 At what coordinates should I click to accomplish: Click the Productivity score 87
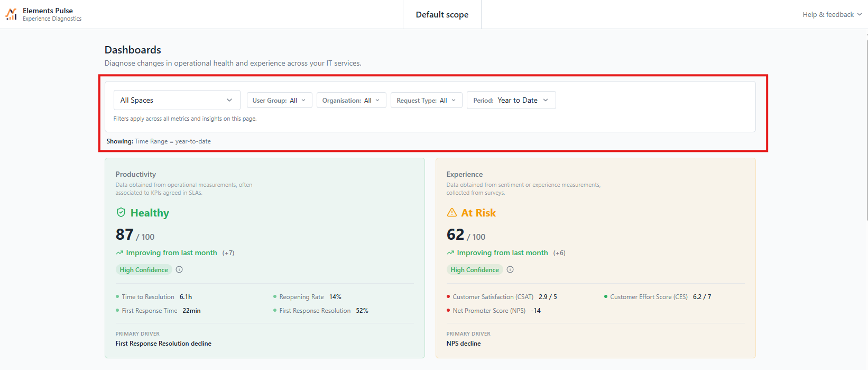click(125, 234)
